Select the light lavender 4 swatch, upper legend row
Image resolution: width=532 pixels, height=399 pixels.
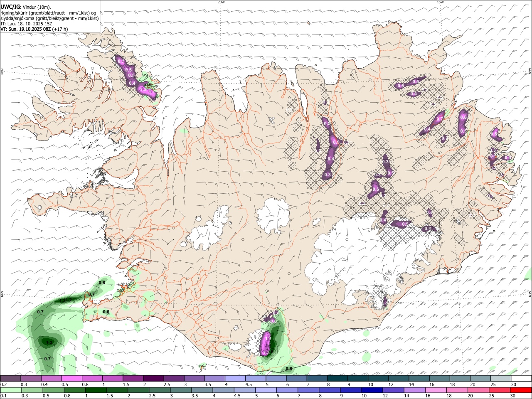[235, 379]
